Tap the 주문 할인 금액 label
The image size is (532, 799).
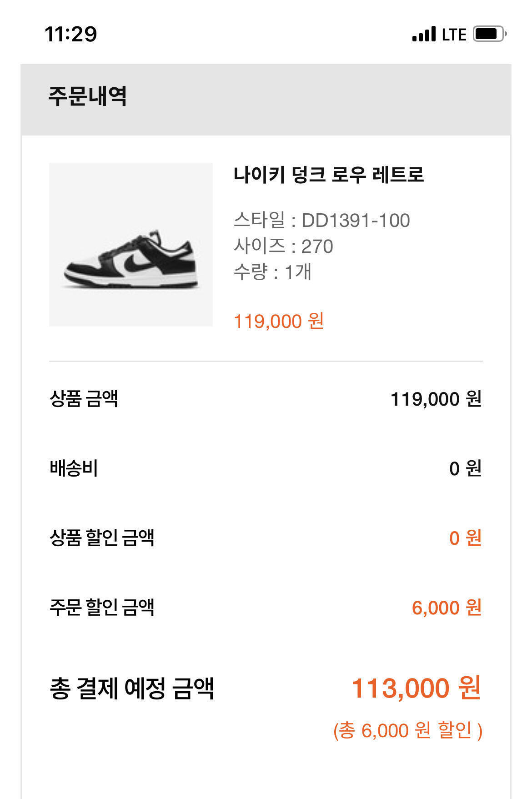tap(102, 607)
